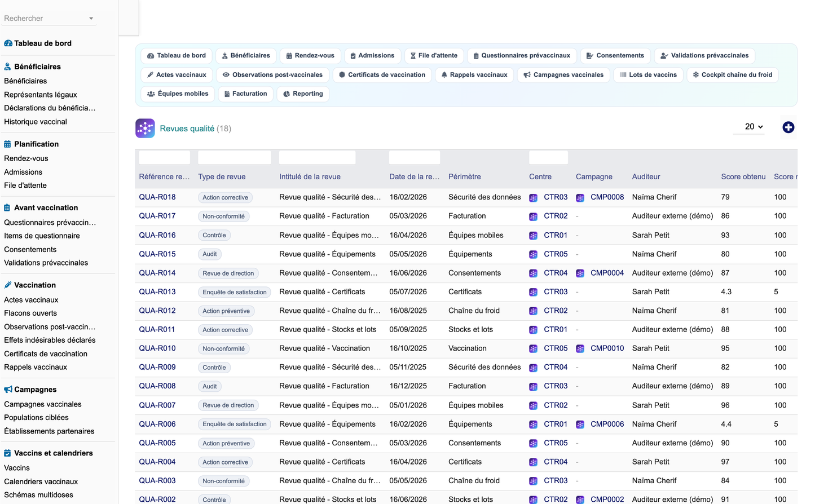Click the campaign icon beside CMP0008
Screen dimensions: 815x504
pyautogui.click(x=580, y=198)
